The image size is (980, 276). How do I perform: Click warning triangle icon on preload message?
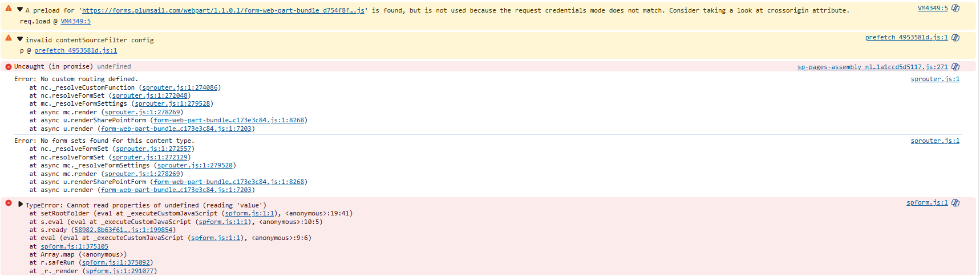[x=9, y=9]
